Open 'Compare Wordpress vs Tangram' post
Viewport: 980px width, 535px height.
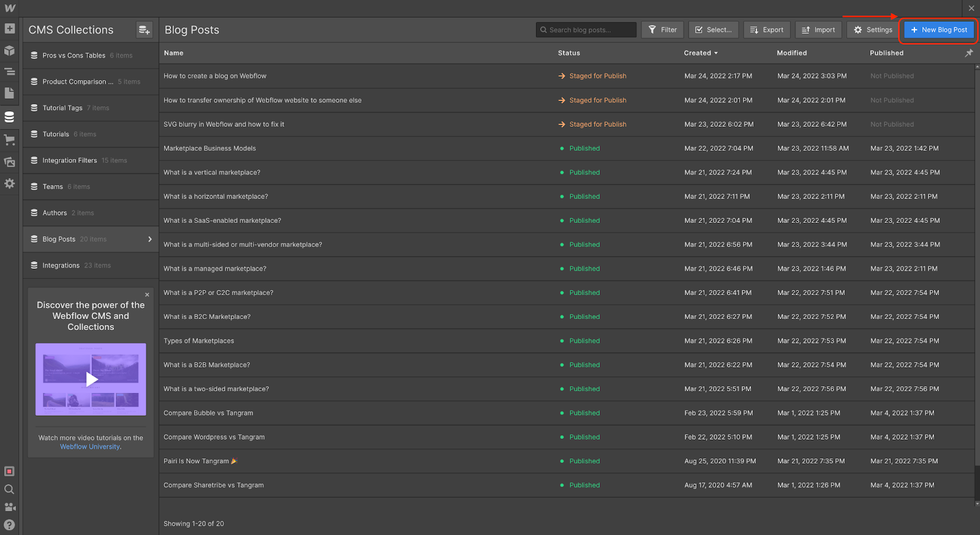[214, 437]
